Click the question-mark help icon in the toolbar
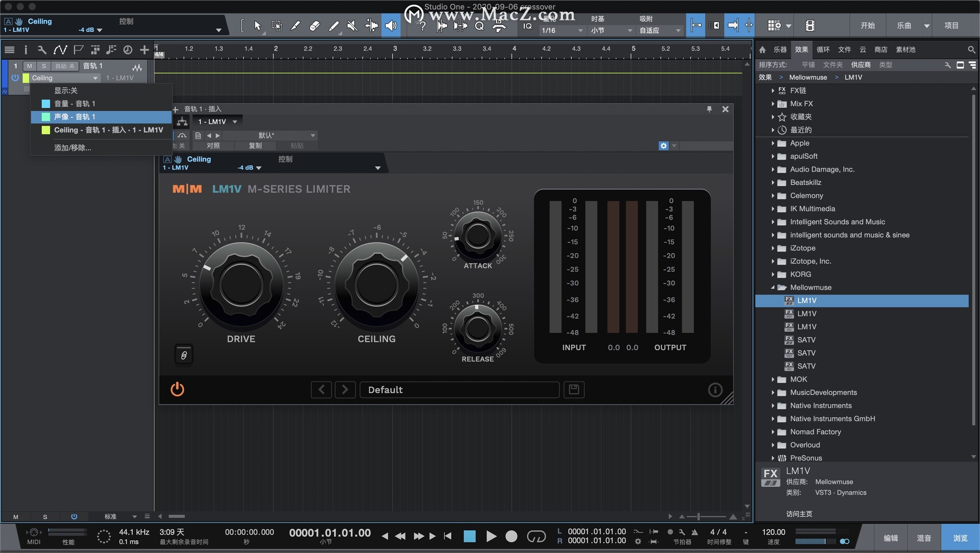Screen dimensions: 980x553 point(422,27)
